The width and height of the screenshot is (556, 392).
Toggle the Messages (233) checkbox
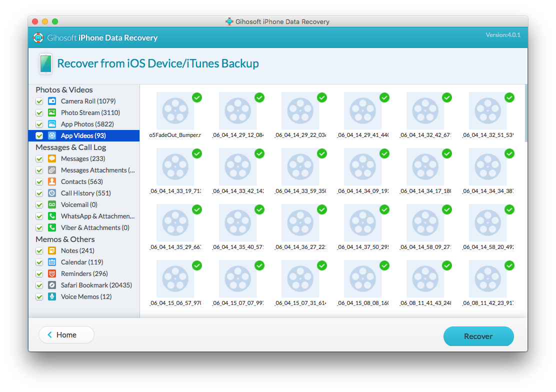[39, 159]
